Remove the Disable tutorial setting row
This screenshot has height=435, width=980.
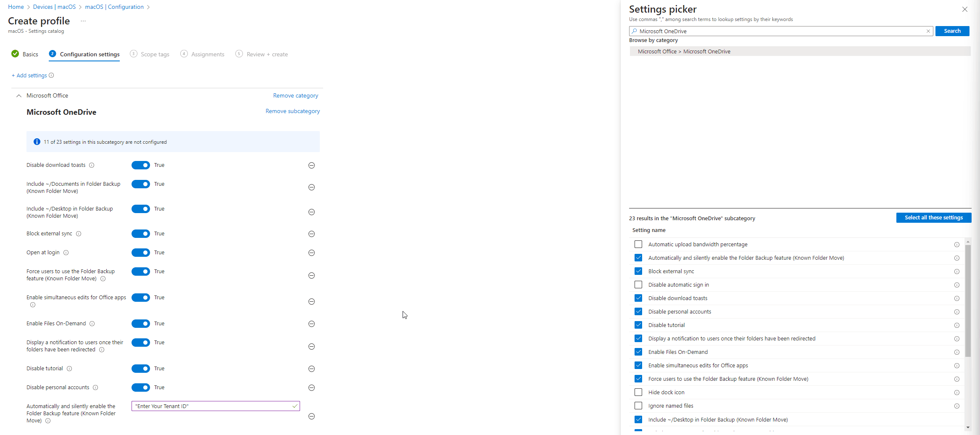[x=311, y=369]
